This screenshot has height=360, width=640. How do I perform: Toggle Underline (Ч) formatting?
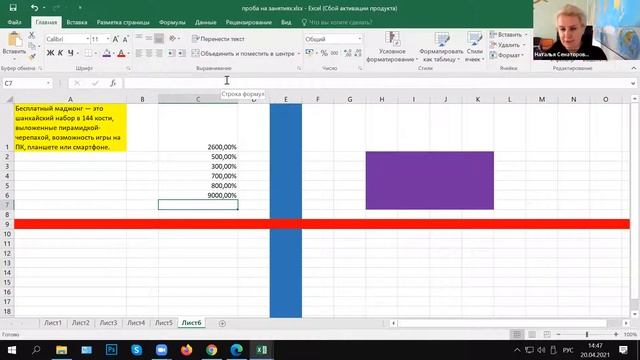pos(71,53)
